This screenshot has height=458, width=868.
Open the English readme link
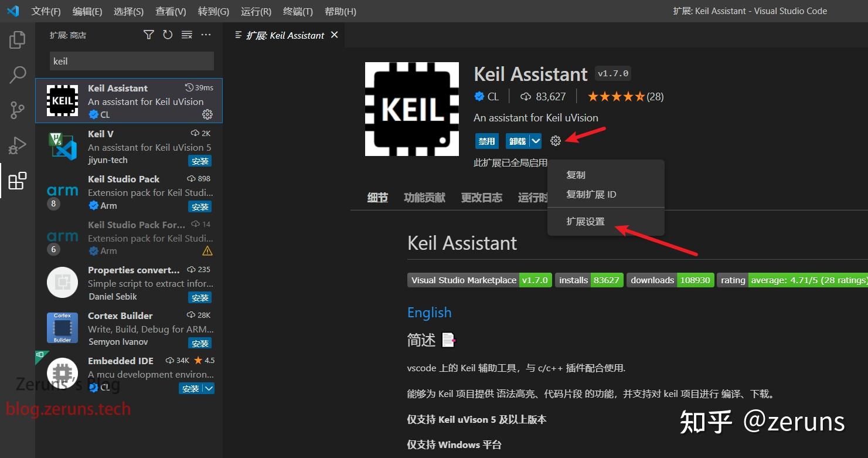pos(429,312)
